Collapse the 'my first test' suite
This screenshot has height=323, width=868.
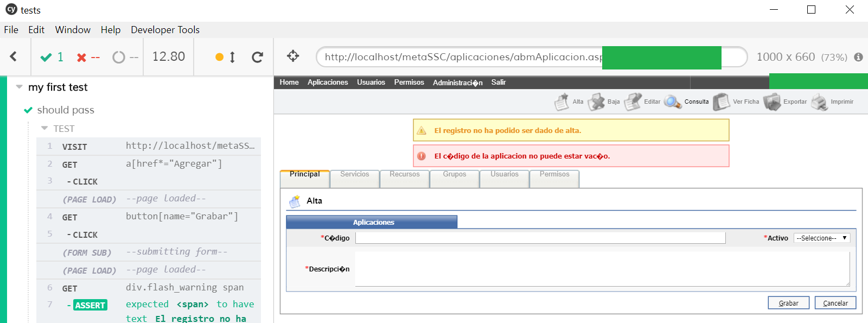tap(19, 87)
